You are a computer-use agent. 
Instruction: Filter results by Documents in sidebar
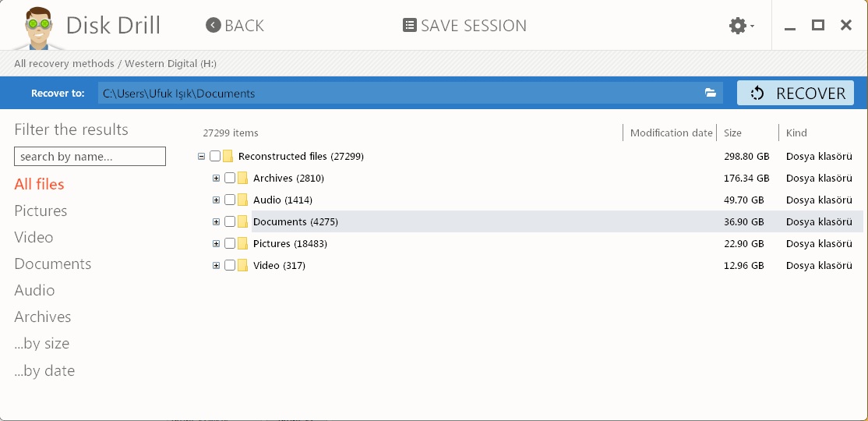(52, 264)
